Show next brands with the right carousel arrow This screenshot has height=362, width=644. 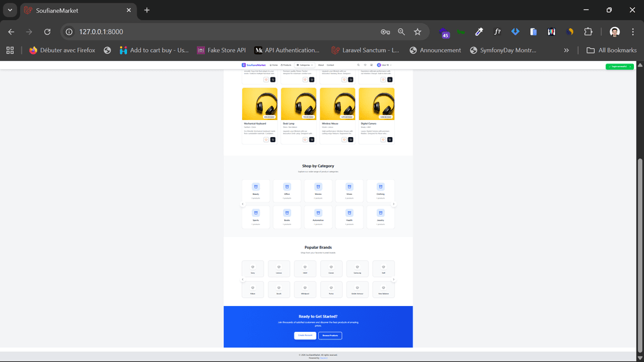pos(394,280)
